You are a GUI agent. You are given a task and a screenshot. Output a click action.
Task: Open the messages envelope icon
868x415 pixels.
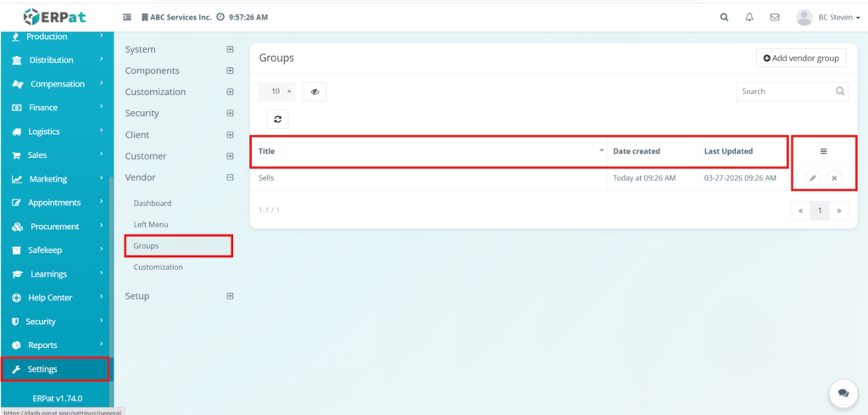[x=775, y=17]
